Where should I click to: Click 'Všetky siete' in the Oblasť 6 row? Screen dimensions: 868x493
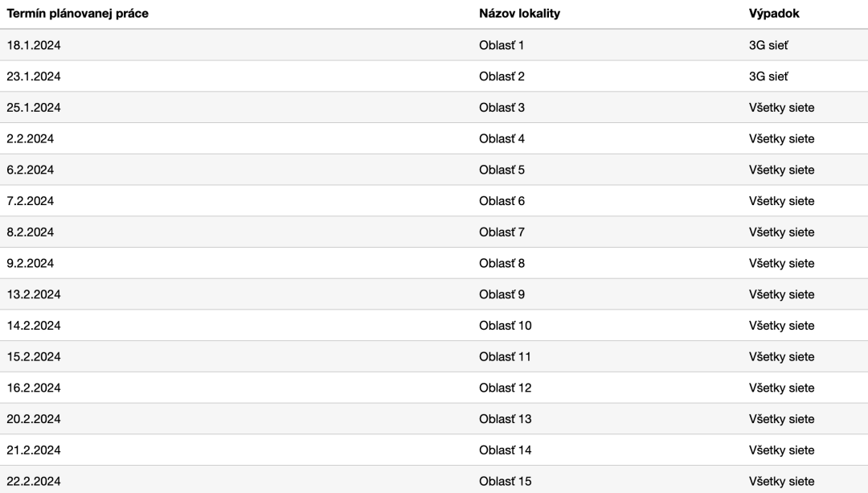[x=782, y=201]
